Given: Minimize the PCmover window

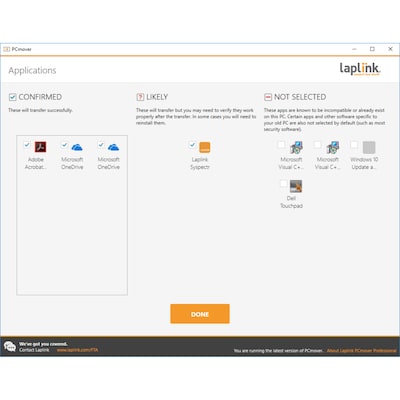Looking at the screenshot, I should tap(354, 49).
